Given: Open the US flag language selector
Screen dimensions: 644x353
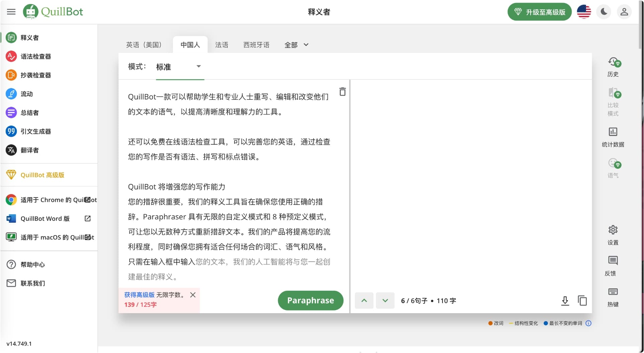Looking at the screenshot, I should tap(584, 12).
